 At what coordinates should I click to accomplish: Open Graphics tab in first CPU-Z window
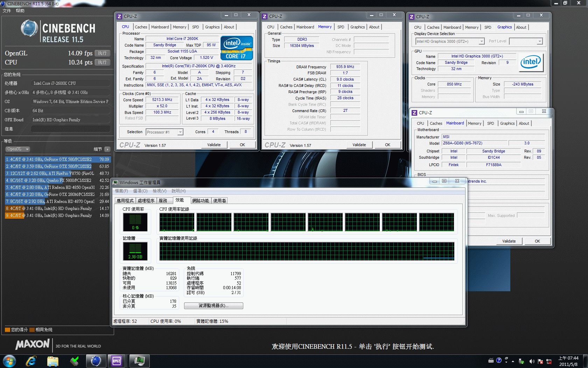coord(212,27)
